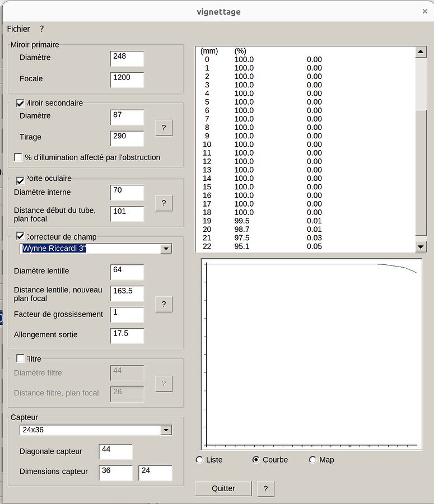Image resolution: width=434 pixels, height=504 pixels.
Task: Open help button next to Quitter
Action: coord(265,488)
